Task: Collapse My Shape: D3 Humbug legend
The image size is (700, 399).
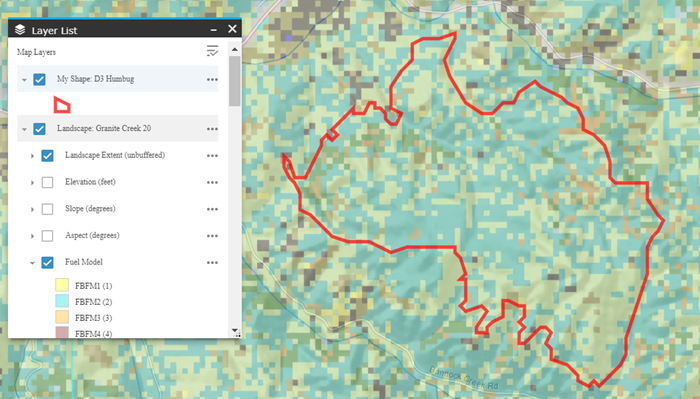Action: point(24,80)
